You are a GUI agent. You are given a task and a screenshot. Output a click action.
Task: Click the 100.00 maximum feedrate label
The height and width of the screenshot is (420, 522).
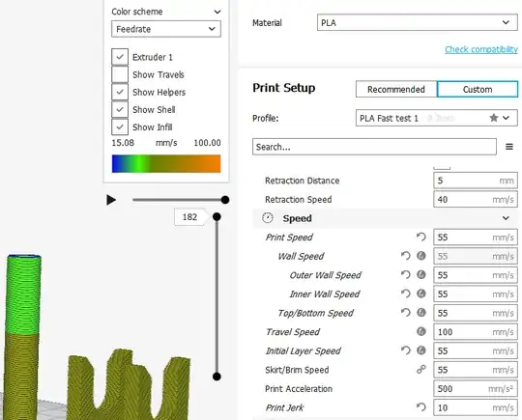coord(207,143)
